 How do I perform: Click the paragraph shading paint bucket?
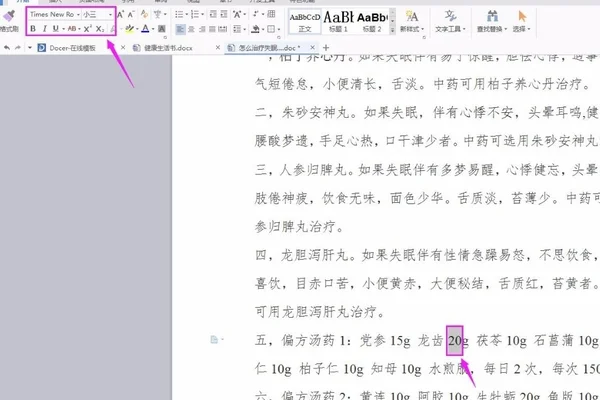point(255,29)
